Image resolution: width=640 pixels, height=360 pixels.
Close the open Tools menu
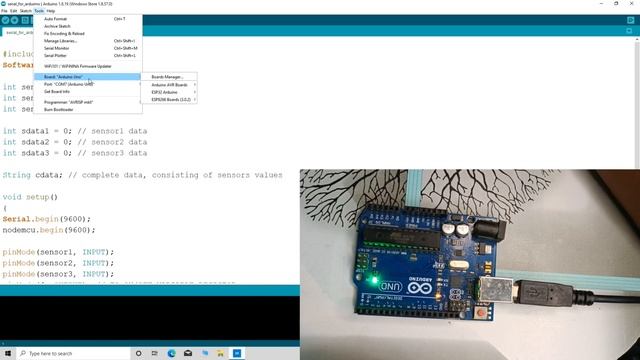coord(39,11)
